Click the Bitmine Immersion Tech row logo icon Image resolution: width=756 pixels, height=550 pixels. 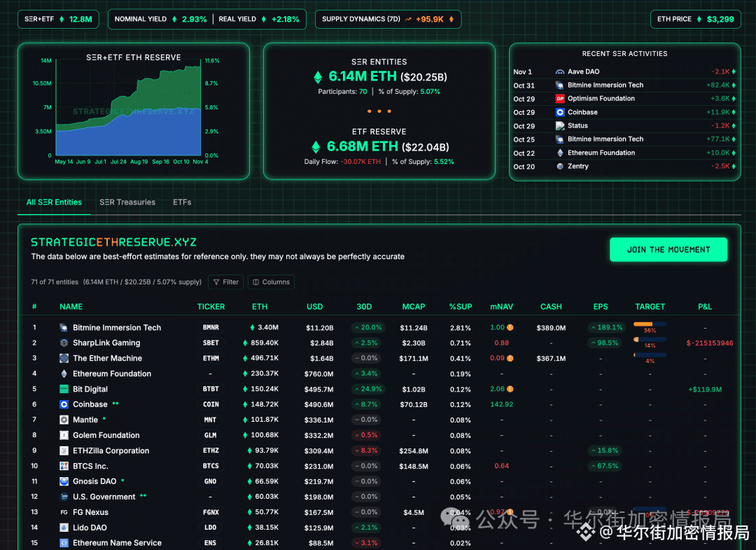[x=64, y=328]
